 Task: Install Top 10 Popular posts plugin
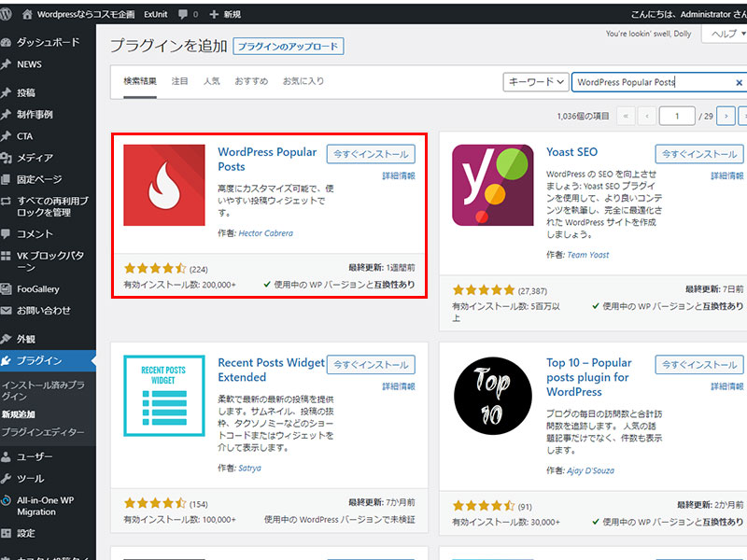point(699,364)
